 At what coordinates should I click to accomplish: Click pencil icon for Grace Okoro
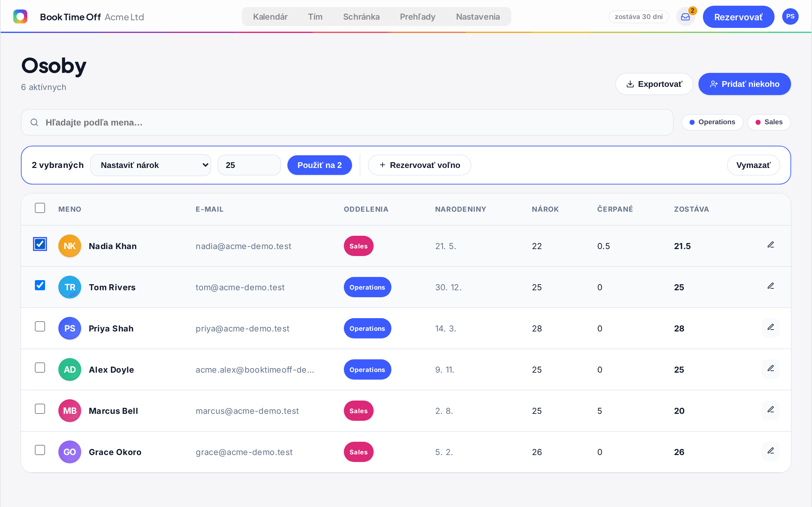tap(771, 451)
